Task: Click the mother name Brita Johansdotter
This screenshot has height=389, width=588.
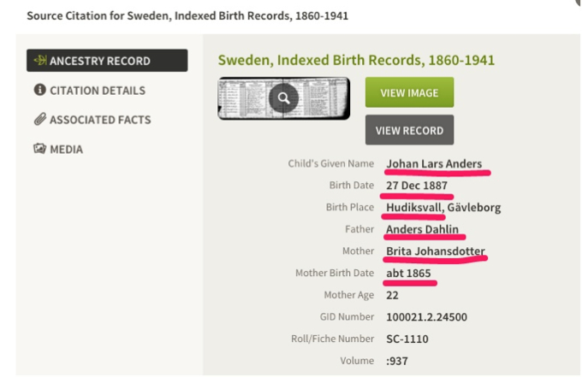Action: click(x=436, y=251)
